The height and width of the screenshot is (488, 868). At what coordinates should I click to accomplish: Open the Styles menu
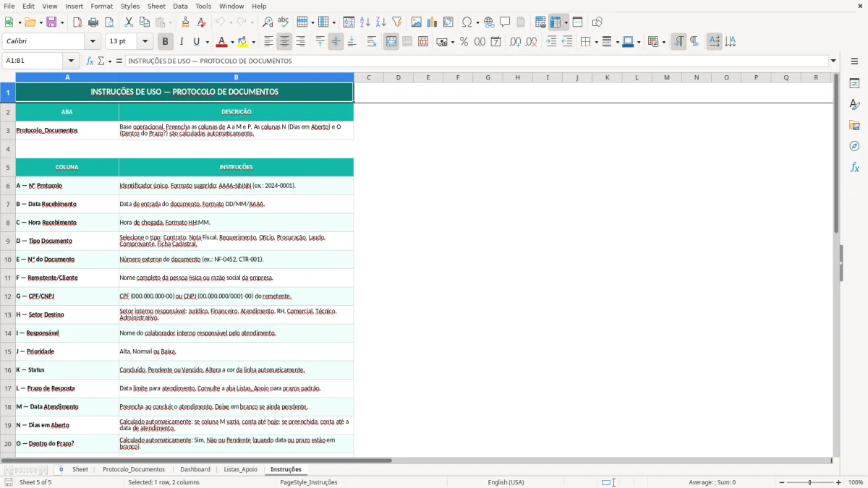click(x=130, y=6)
